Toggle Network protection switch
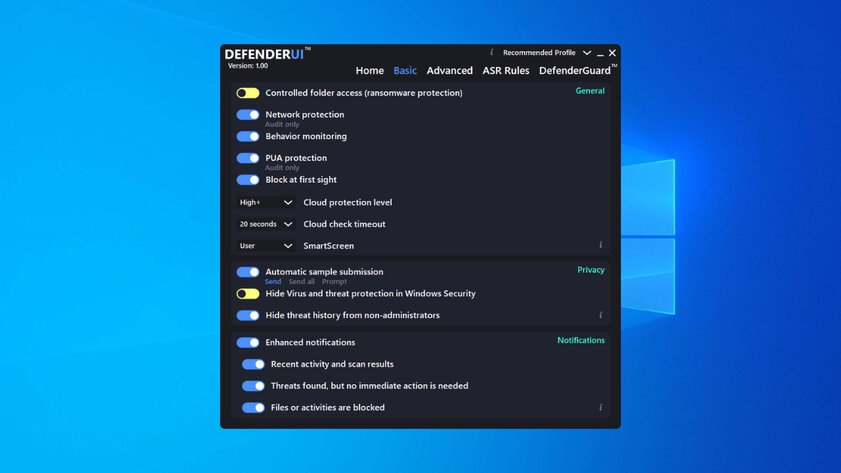Viewport: 841px width, 473px height. coord(248,115)
